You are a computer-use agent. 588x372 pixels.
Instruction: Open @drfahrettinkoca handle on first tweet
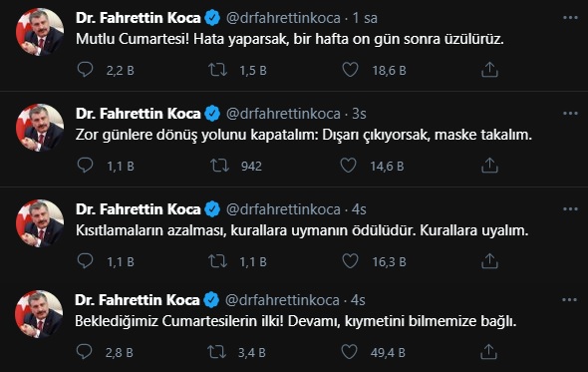coord(283,18)
